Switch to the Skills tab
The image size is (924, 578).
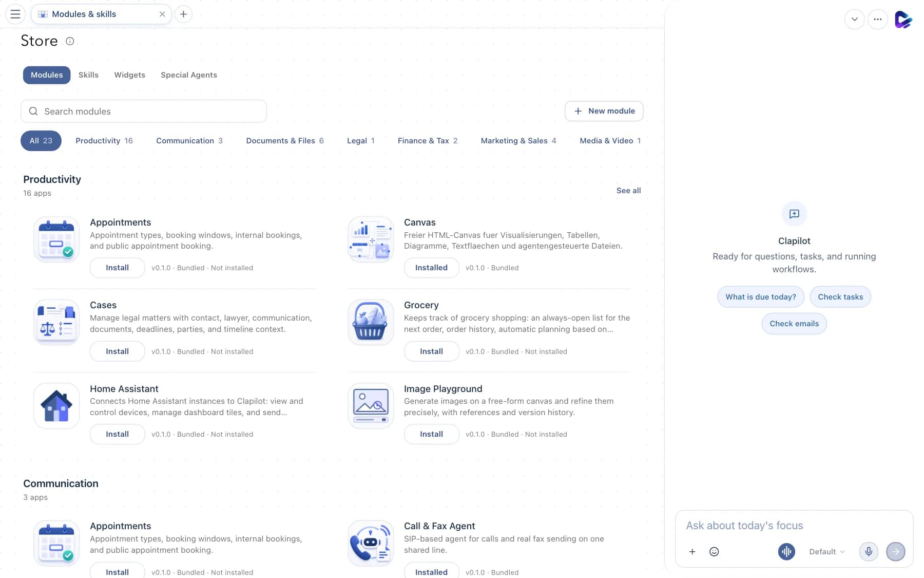pyautogui.click(x=88, y=75)
